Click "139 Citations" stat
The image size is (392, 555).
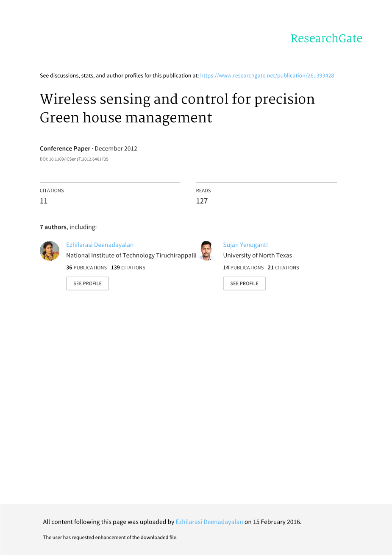click(x=128, y=268)
